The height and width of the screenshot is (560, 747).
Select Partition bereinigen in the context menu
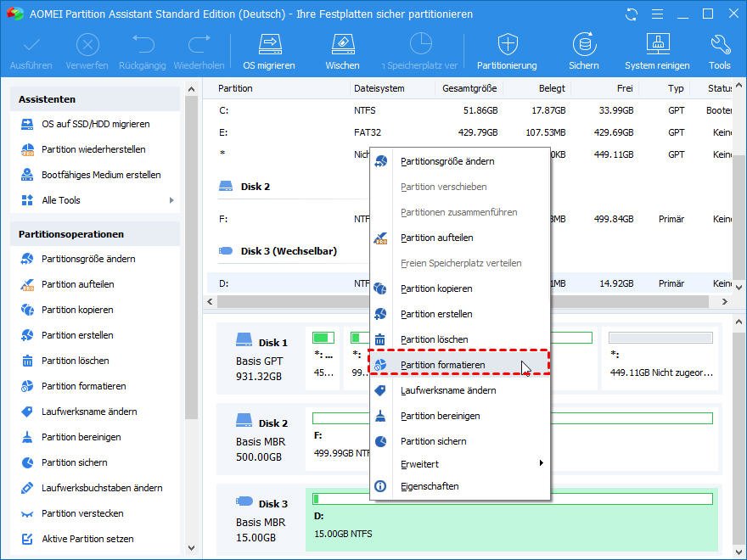[x=460, y=417]
